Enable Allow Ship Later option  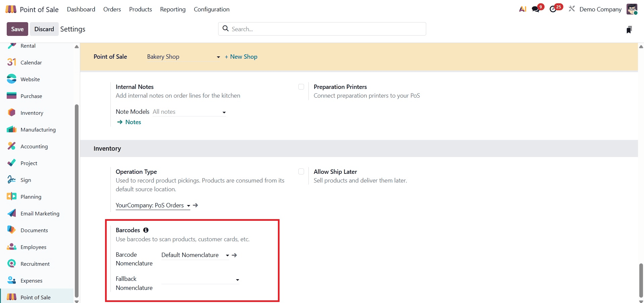[301, 171]
